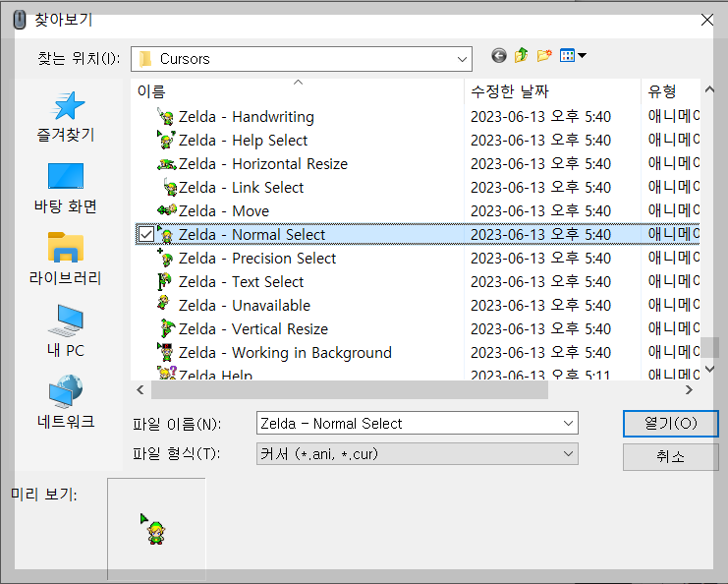Expand the 찾는 위치 Cursors dropdown
Viewport: 728px width, 584px height.
(462, 59)
